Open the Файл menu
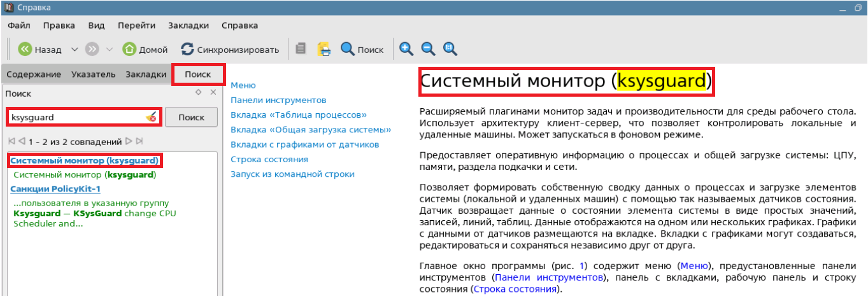Viewport: 868px width, 299px height. click(x=19, y=25)
